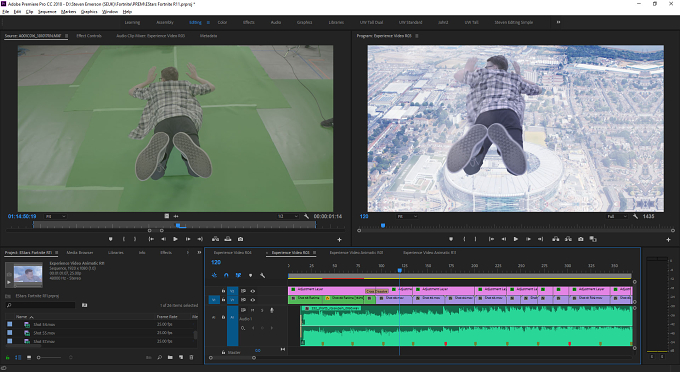Toggle track lock on A1

click(x=223, y=317)
